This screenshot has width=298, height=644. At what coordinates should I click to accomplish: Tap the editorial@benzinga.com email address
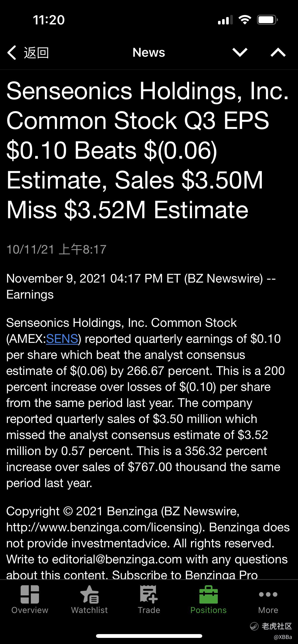click(x=117, y=559)
